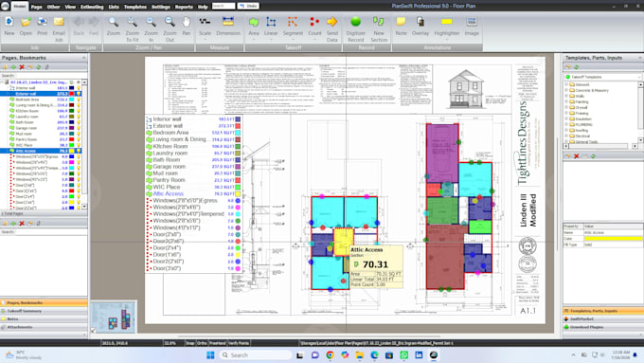Viewport: 644px width, 363px height.
Task: Add a Note annotation
Action: coord(401,27)
